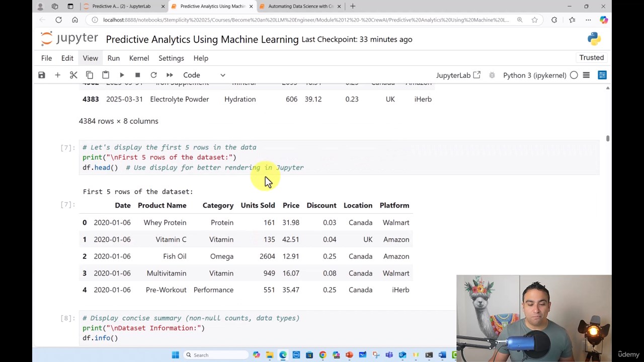Go to the browser home page
The height and width of the screenshot is (362, 644).
pyautogui.click(x=75, y=20)
